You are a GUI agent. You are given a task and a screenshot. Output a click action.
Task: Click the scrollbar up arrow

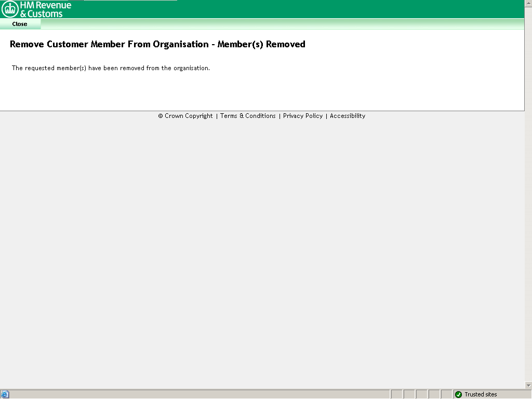click(528, 4)
